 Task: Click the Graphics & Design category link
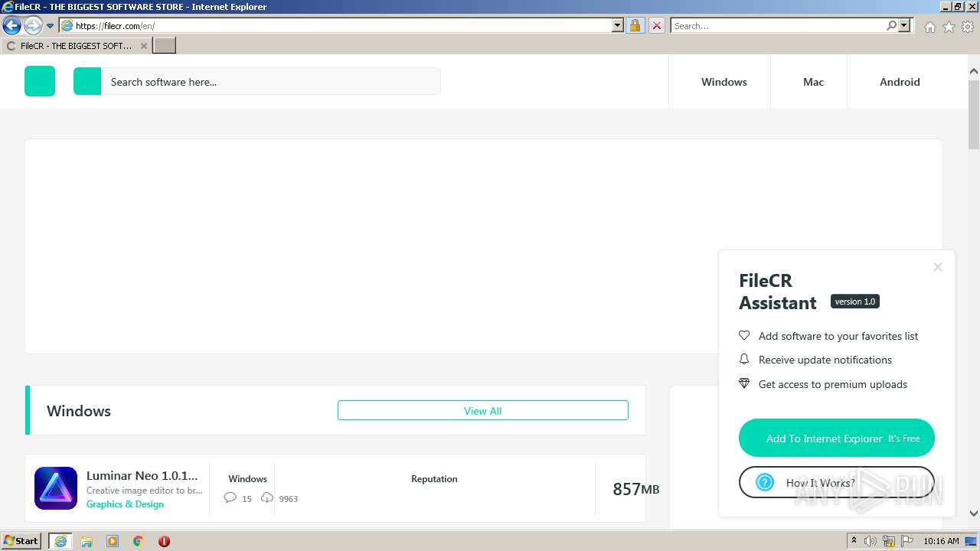(x=125, y=504)
